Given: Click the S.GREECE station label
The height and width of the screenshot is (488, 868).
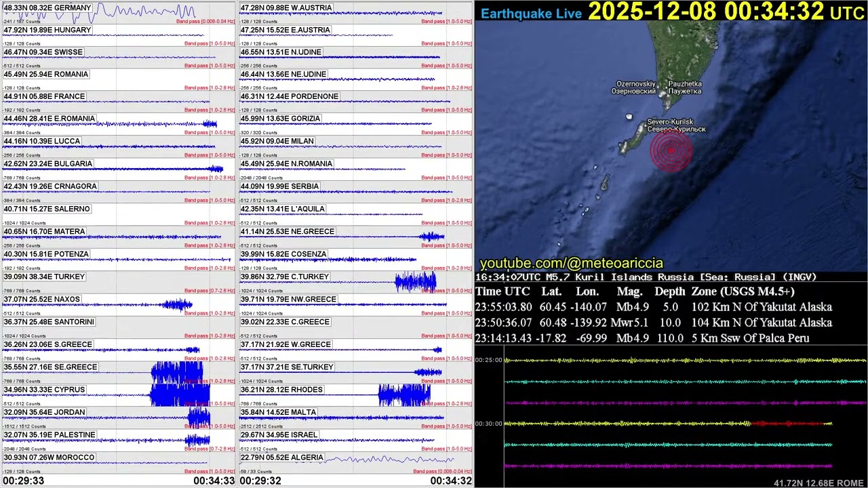Looking at the screenshot, I should coord(47,345).
